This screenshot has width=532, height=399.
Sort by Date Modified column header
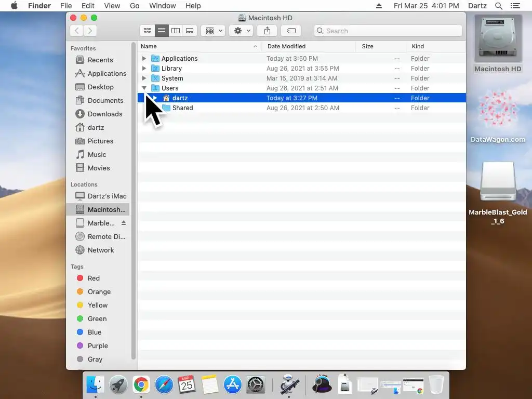pos(309,46)
